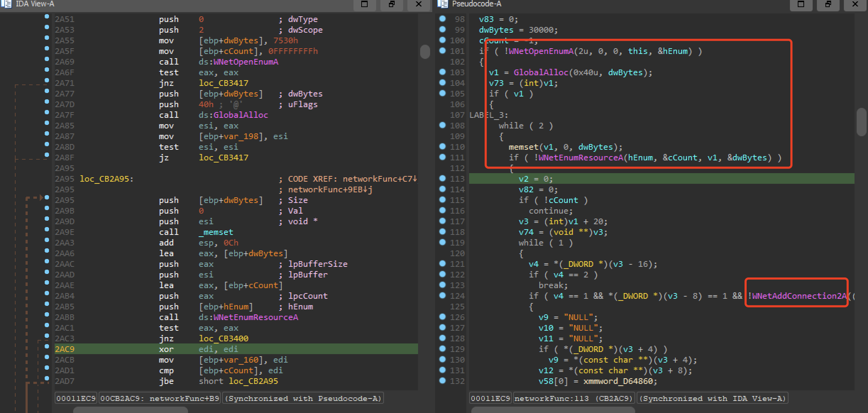The height and width of the screenshot is (413, 868).
Task: Toggle breakpoint dot on pseudocode line 101
Action: click(x=442, y=51)
